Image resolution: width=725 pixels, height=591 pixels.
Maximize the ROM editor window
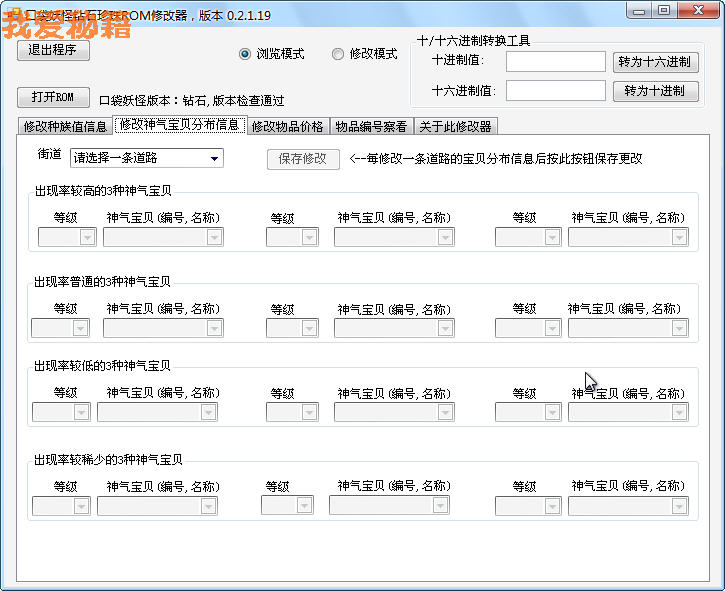[x=664, y=11]
